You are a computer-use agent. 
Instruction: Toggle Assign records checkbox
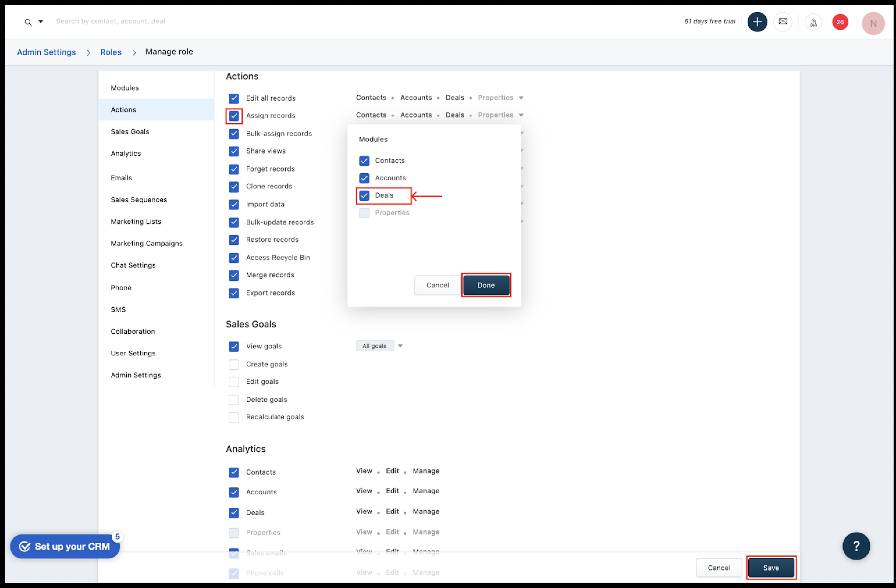233,116
